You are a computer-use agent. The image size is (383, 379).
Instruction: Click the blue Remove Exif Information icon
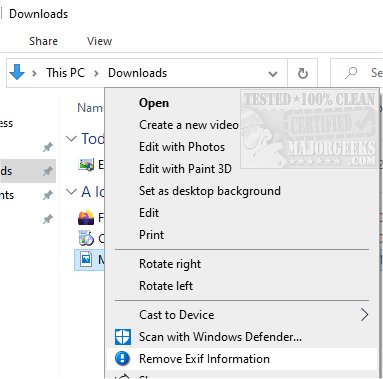point(122,359)
